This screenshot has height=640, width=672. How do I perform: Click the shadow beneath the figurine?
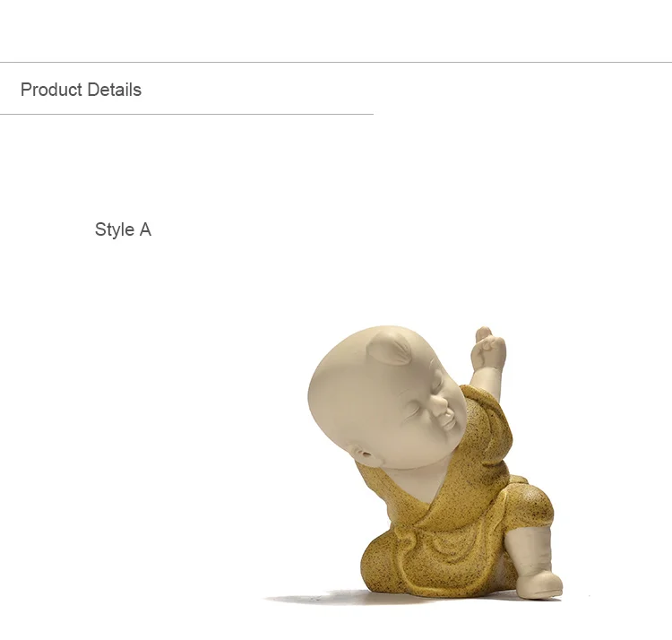[x=343, y=598]
